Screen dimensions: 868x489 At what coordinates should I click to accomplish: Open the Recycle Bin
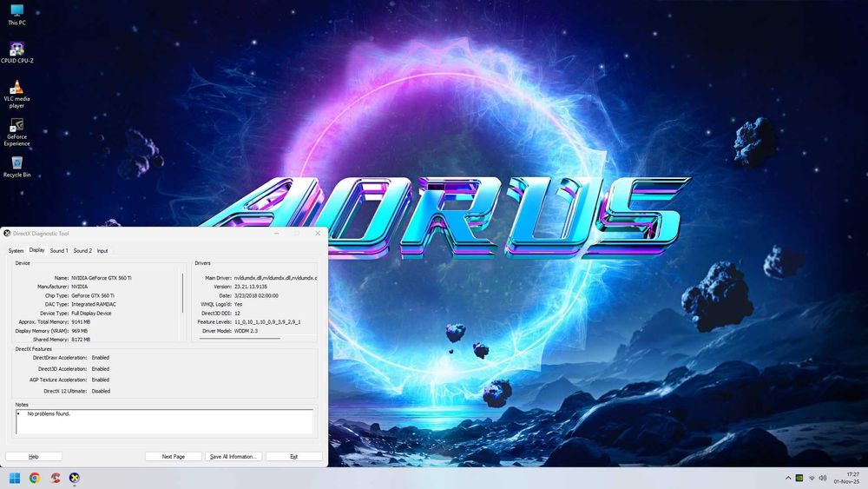point(16,167)
